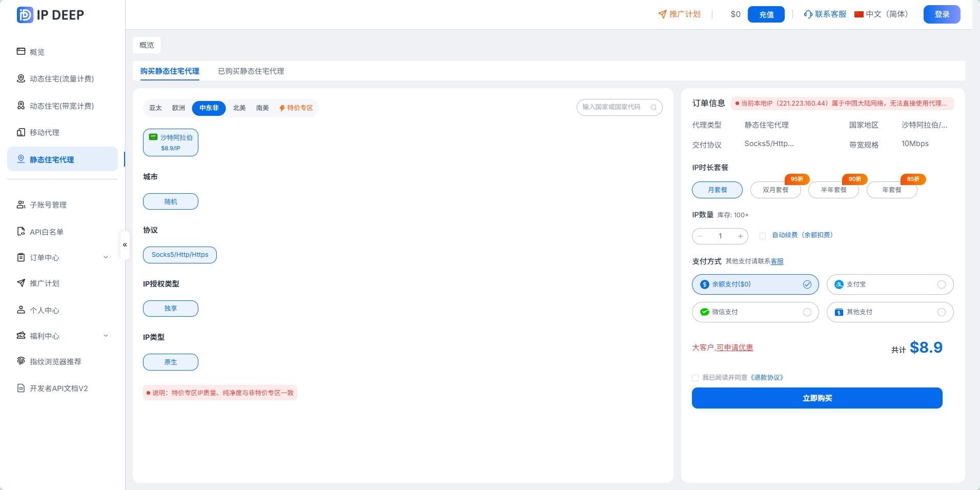980x490 pixels.
Task: Click the IP DEEP logo icon
Action: [25, 15]
